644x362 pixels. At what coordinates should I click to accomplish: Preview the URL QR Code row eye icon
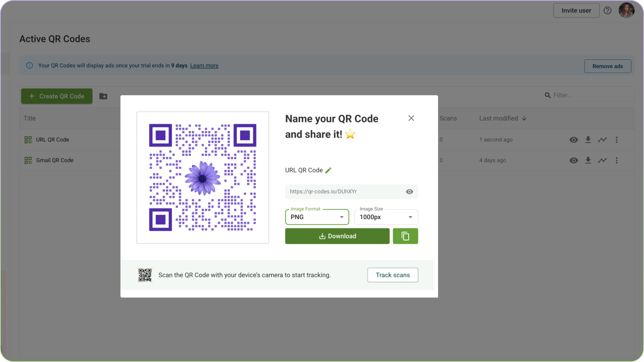pos(574,140)
